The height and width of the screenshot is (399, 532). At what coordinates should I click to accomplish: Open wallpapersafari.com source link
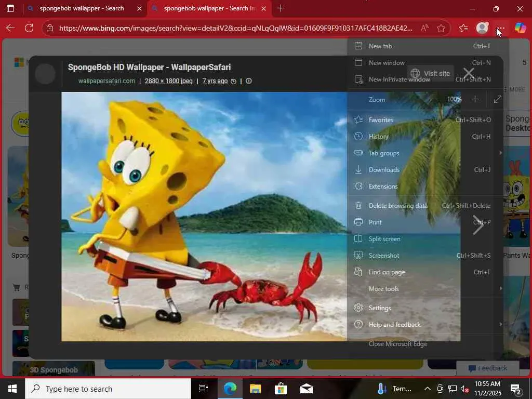click(107, 81)
